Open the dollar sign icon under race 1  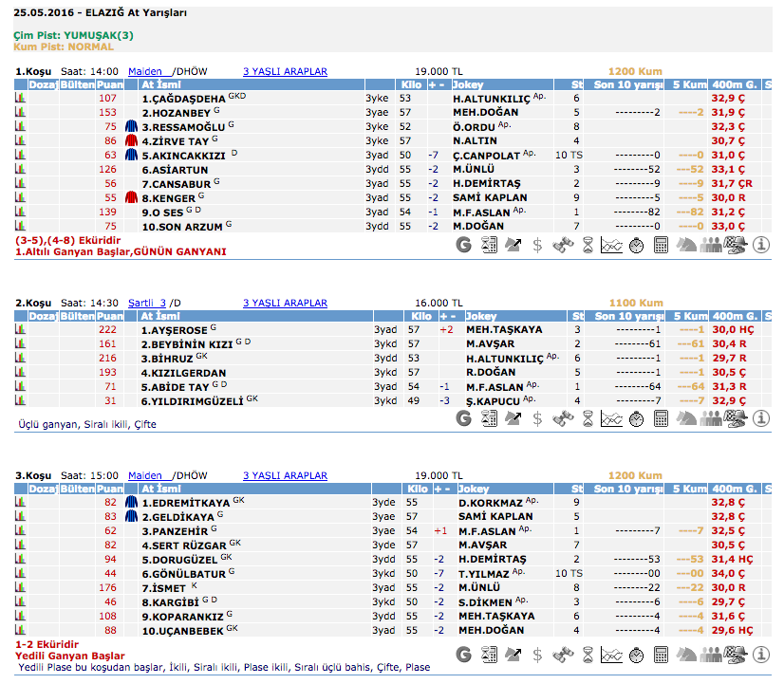tap(538, 245)
